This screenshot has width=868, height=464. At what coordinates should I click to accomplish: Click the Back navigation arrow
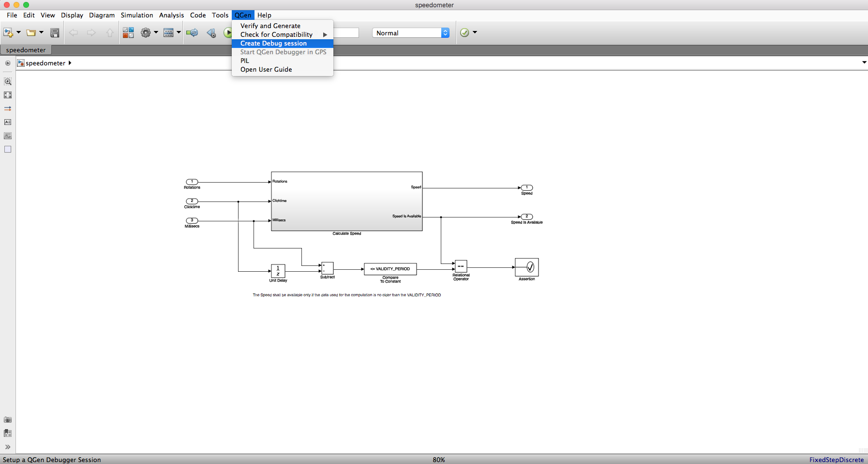74,32
